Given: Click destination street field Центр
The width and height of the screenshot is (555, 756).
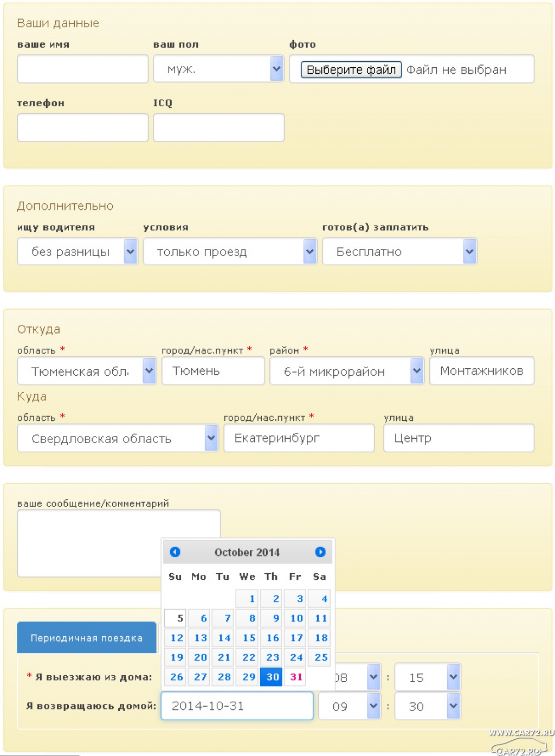Looking at the screenshot, I should click(x=459, y=438).
